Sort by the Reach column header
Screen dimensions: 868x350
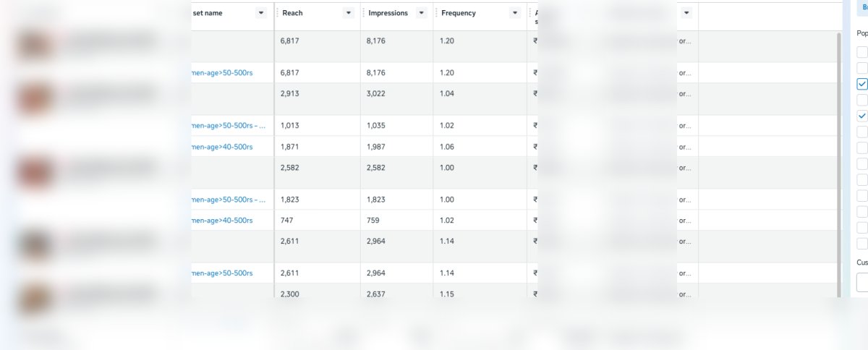tap(292, 13)
